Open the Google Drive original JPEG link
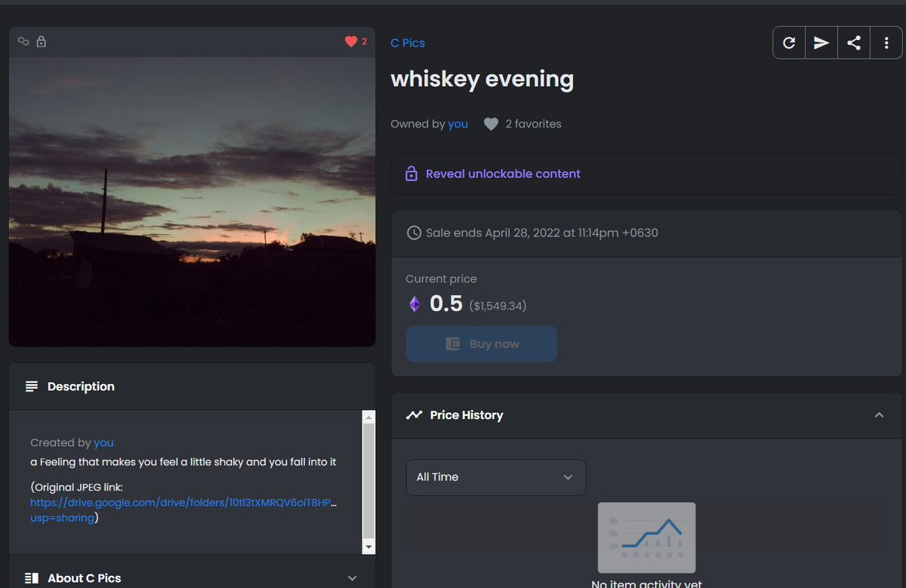This screenshot has width=906, height=588. 183,509
